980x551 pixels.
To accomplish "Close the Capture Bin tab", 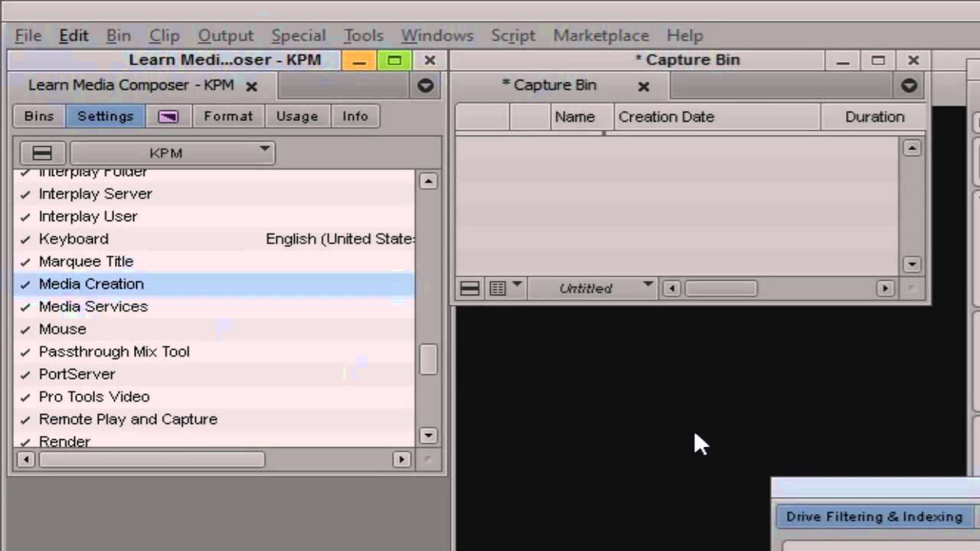I will coord(644,86).
